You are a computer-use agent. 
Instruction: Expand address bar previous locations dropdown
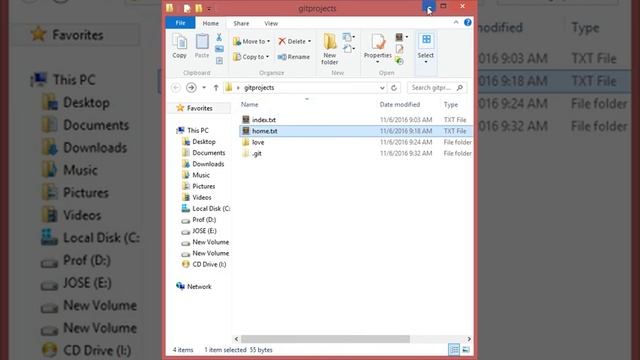click(x=382, y=88)
